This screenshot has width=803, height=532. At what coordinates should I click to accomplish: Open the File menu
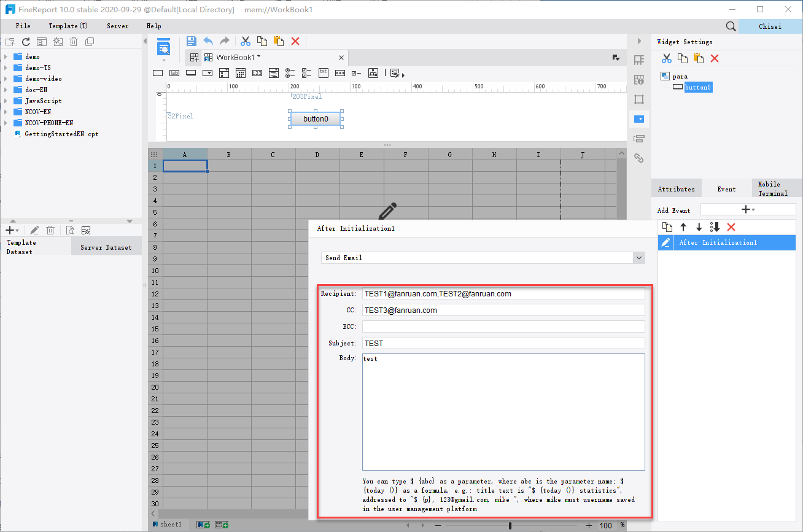23,26
